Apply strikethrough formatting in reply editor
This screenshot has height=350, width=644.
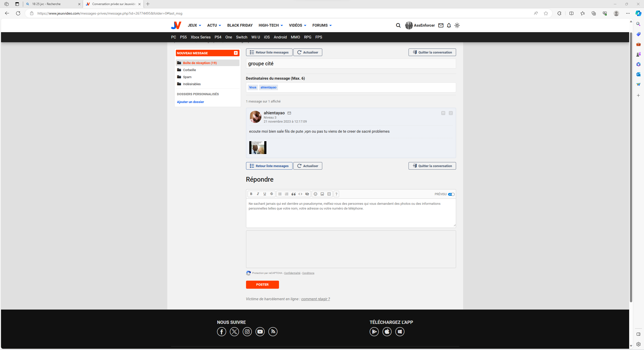tap(271, 194)
